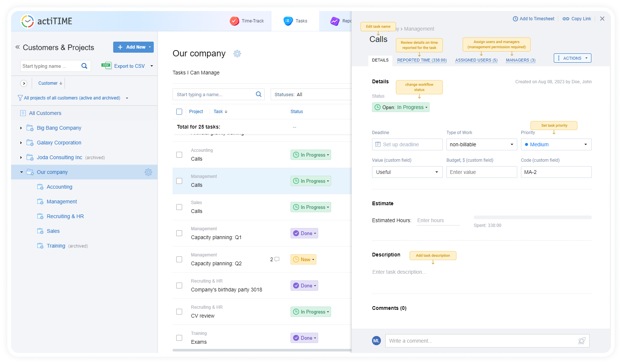This screenshot has width=622, height=364.
Task: Switch to the MANAGERS (3) tab
Action: click(521, 60)
